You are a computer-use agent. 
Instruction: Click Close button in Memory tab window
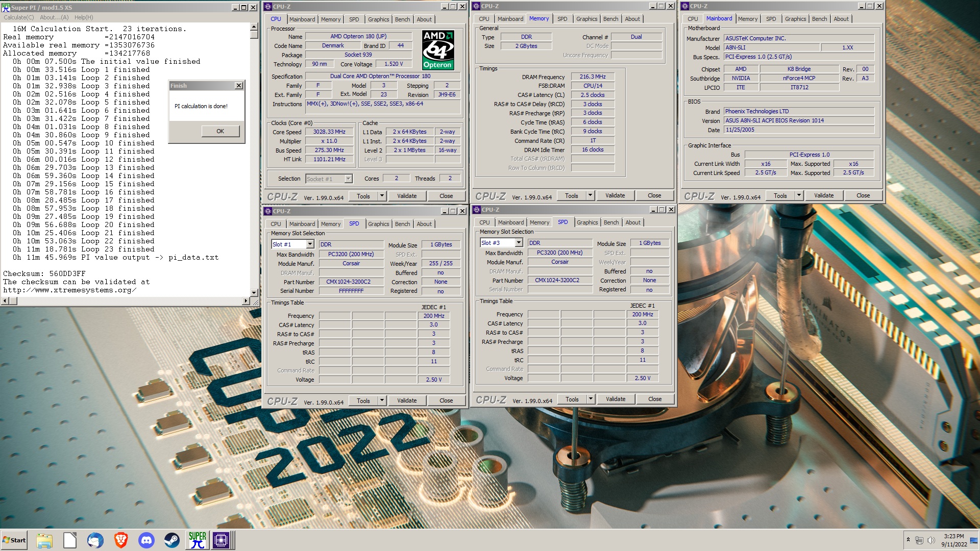click(654, 195)
